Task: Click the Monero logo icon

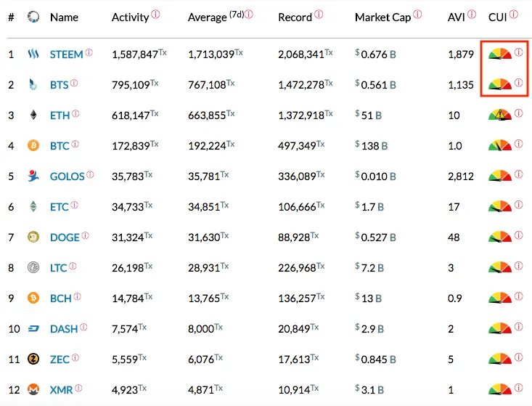Action: coord(33,389)
